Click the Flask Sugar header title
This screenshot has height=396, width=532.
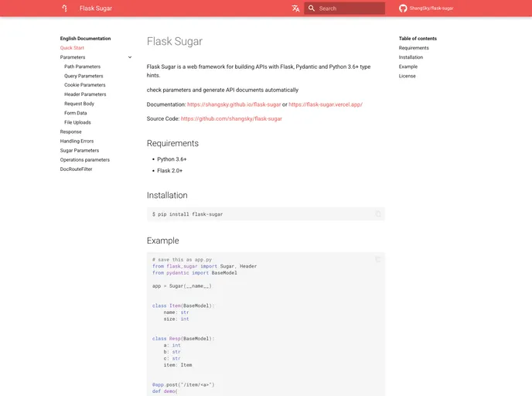96,9
